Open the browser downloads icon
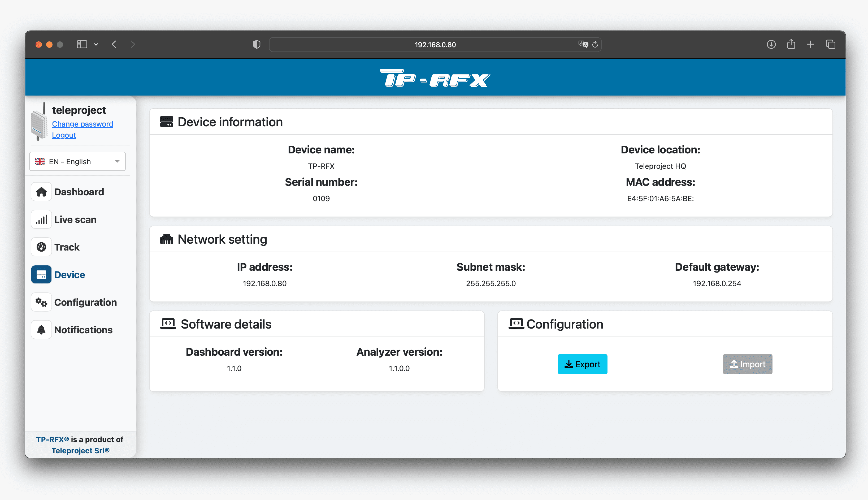Image resolution: width=868 pixels, height=500 pixels. point(771,44)
